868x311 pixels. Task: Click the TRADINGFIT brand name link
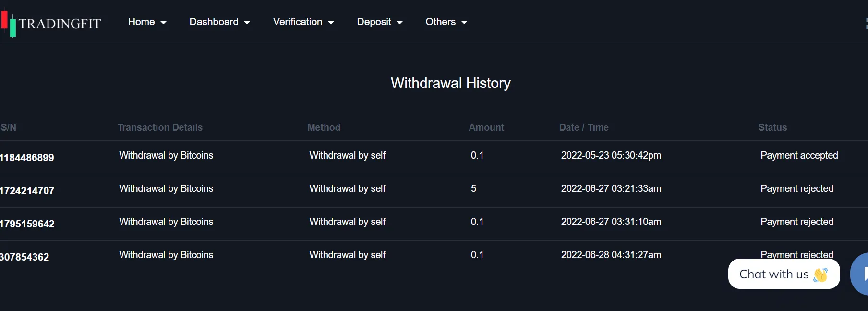point(60,24)
